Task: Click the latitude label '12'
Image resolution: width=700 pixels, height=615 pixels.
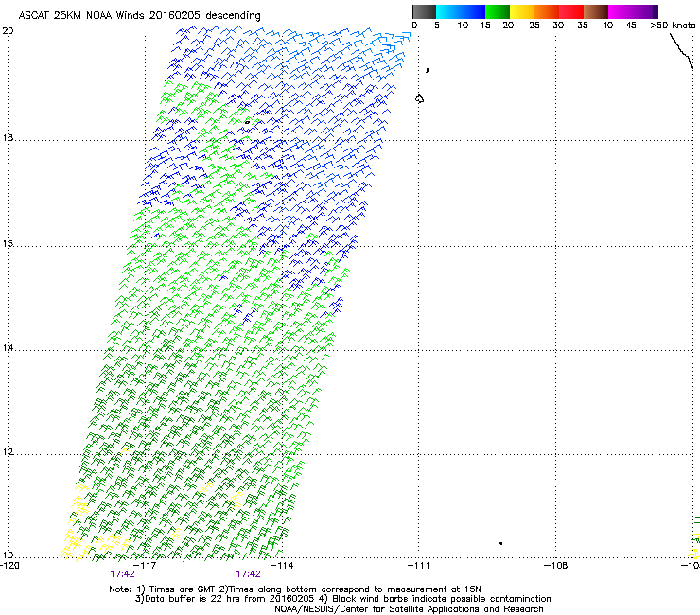Action: click(8, 452)
